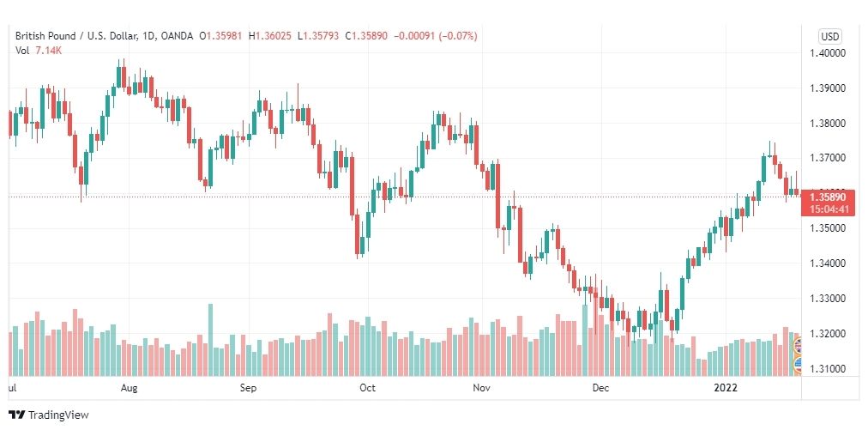Click the Sep date on time axis
This screenshot has width=868, height=430.
tap(248, 388)
